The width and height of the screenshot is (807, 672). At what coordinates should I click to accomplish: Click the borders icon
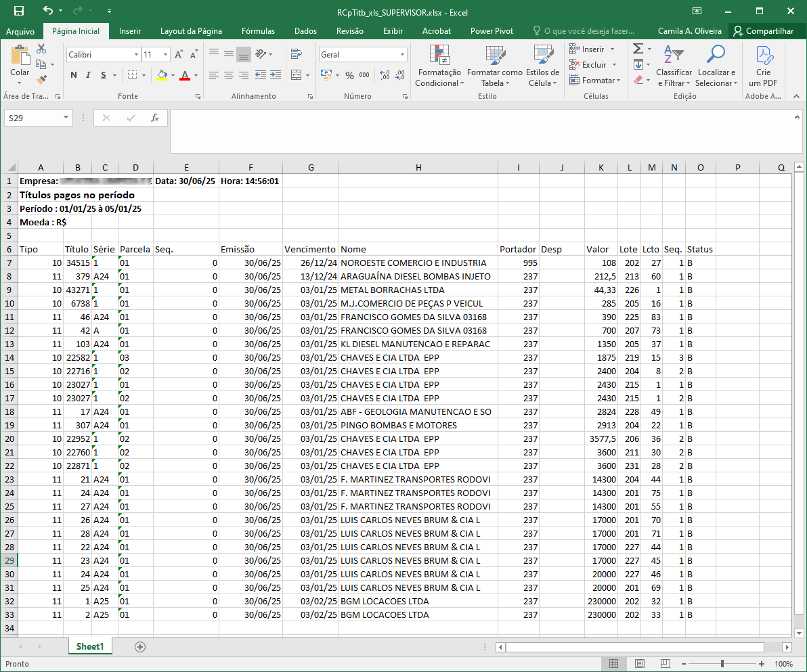[132, 75]
